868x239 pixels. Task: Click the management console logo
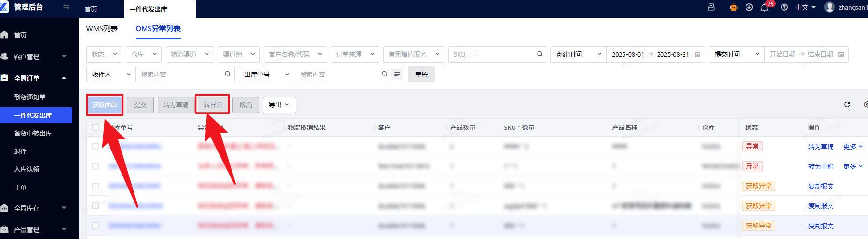(x=4, y=7)
